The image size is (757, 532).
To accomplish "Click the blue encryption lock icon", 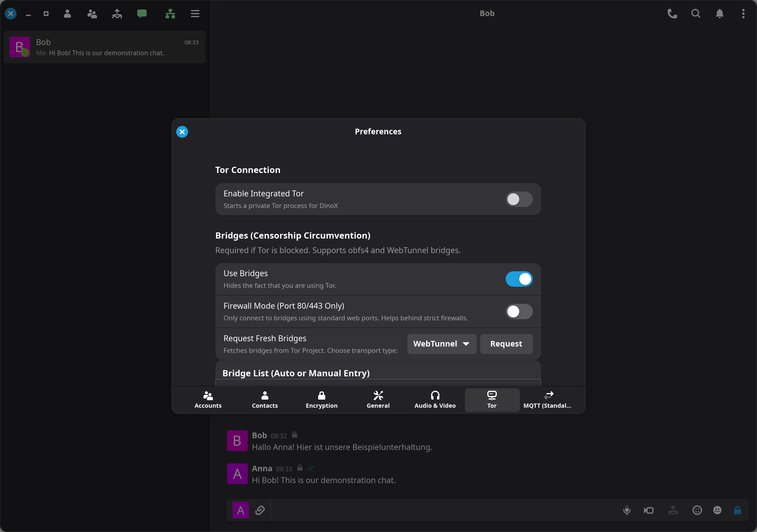I will 737,510.
